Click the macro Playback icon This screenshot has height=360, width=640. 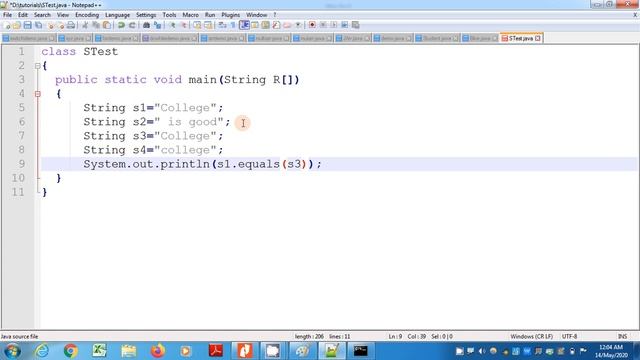pyautogui.click(x=333, y=25)
